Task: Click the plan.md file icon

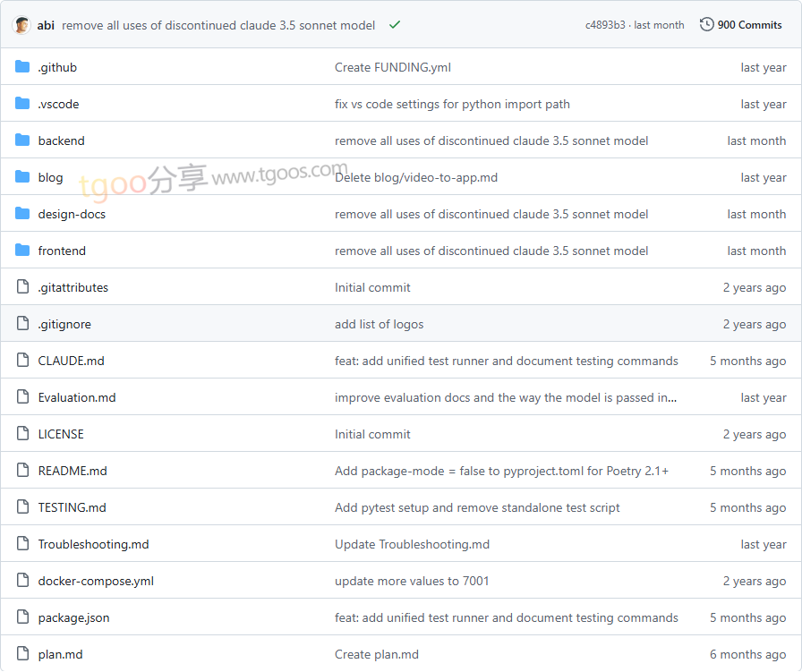Action: point(22,654)
